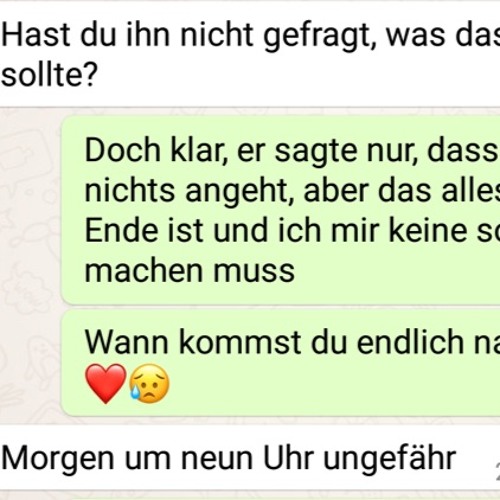Select the 'Hast du ihn nicht gefragt' message
500x500 pixels.
[250, 54]
